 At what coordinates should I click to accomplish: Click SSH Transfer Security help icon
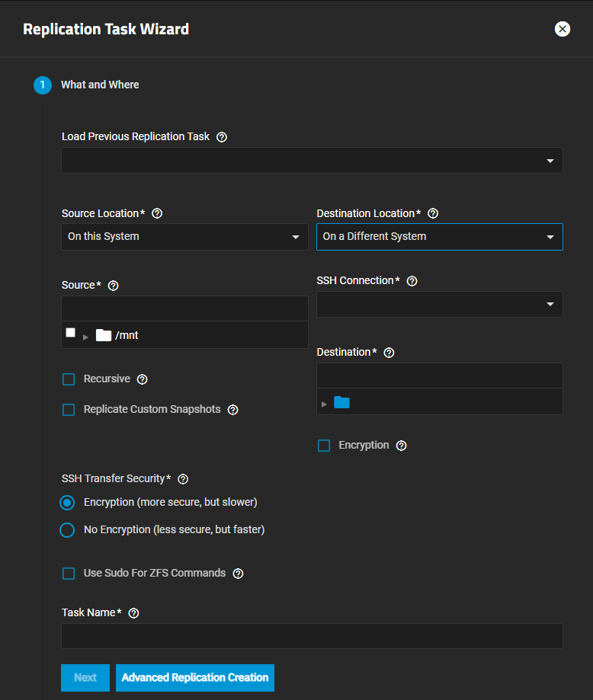[x=183, y=479]
